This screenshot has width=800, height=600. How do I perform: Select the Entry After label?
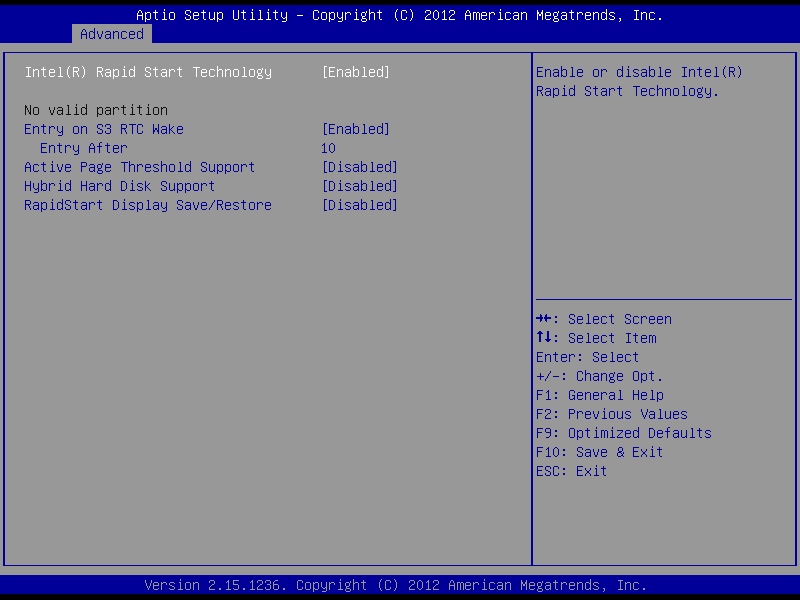pos(84,148)
